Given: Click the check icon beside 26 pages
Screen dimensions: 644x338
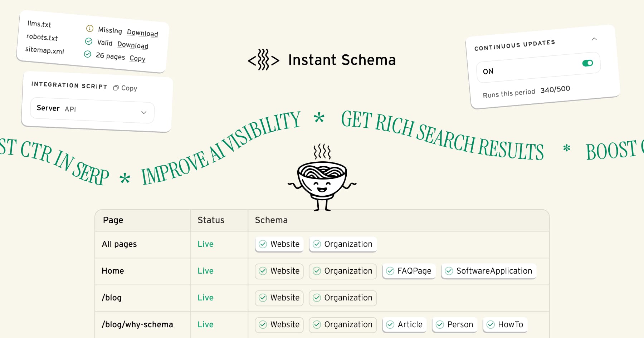Looking at the screenshot, I should pos(87,54).
